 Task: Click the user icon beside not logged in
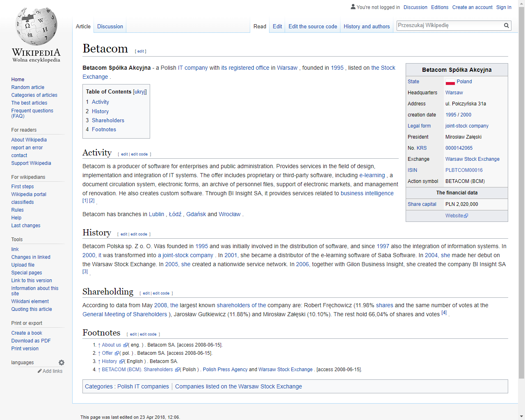[353, 7]
